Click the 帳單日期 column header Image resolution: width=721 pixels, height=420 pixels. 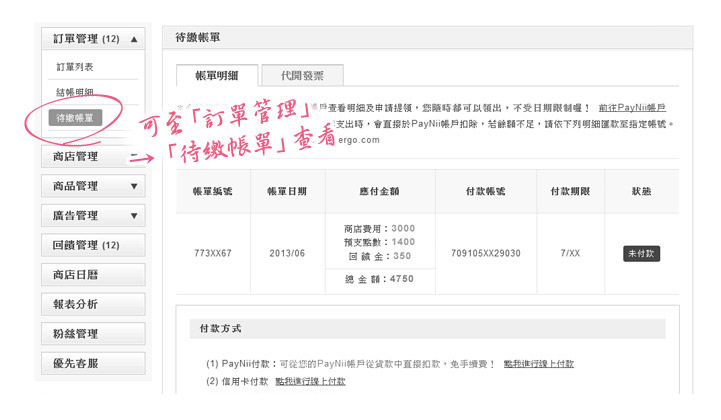coord(287,191)
